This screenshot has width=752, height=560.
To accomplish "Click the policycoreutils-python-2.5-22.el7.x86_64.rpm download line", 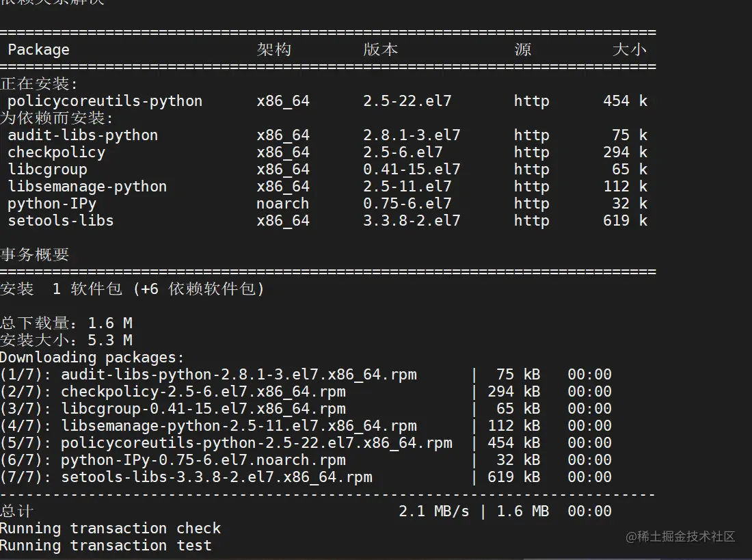I will click(256, 443).
